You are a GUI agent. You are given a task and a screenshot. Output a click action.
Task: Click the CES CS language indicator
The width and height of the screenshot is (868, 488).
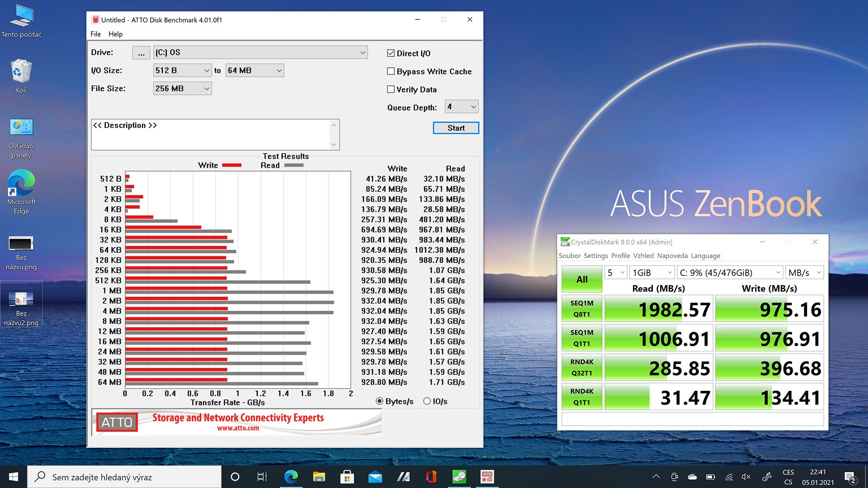[788, 477]
